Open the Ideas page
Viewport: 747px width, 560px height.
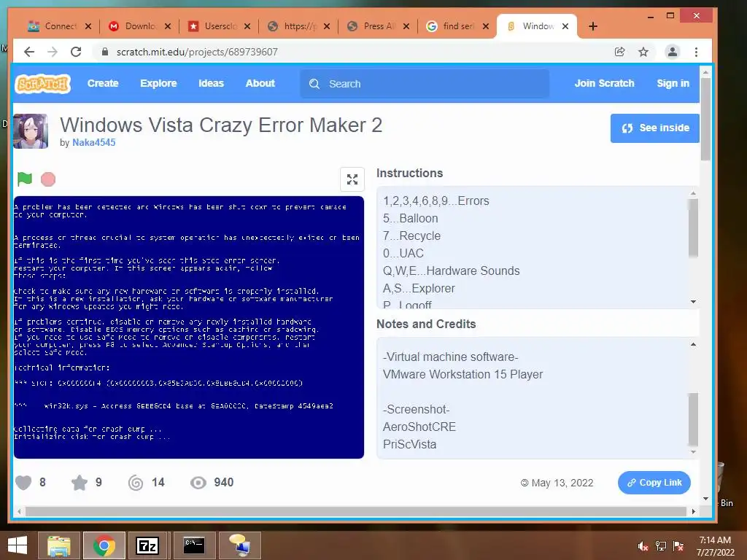click(211, 83)
